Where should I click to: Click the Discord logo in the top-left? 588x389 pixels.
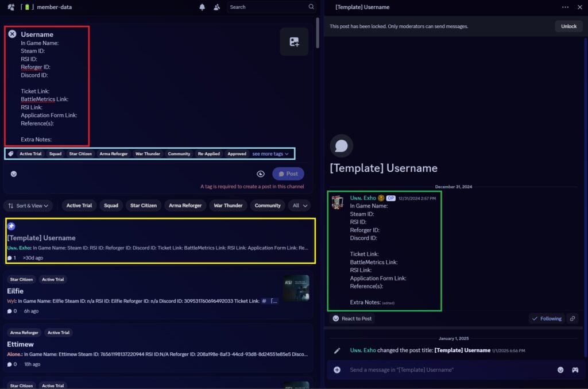tap(11, 7)
